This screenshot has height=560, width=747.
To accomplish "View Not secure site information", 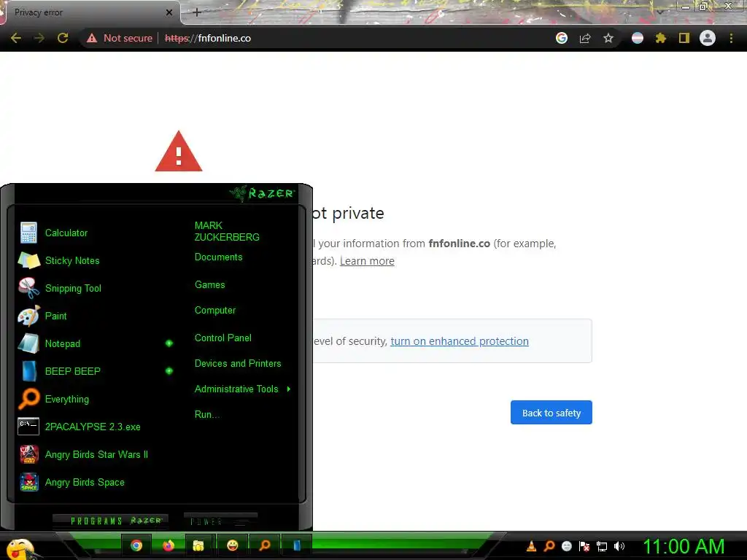I will [x=120, y=38].
